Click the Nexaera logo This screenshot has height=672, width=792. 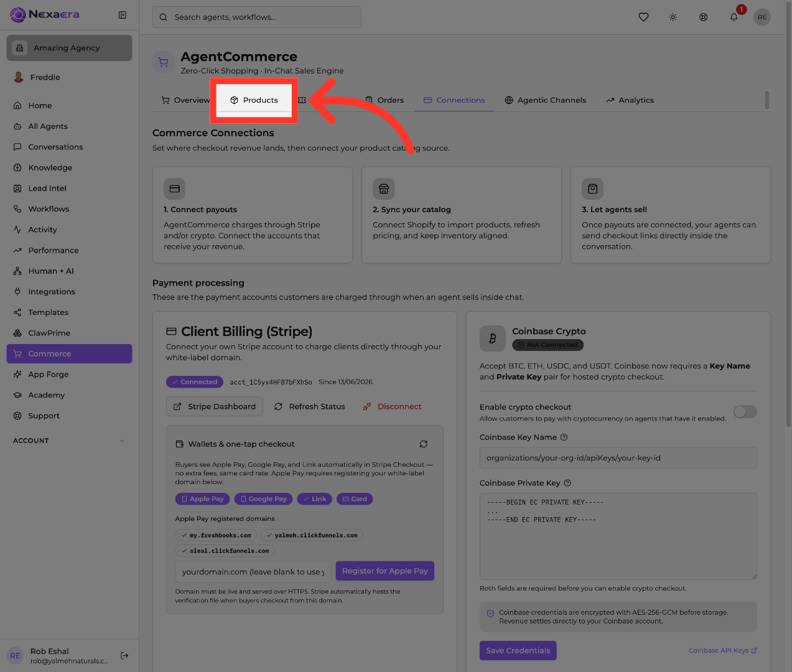pyautogui.click(x=45, y=14)
